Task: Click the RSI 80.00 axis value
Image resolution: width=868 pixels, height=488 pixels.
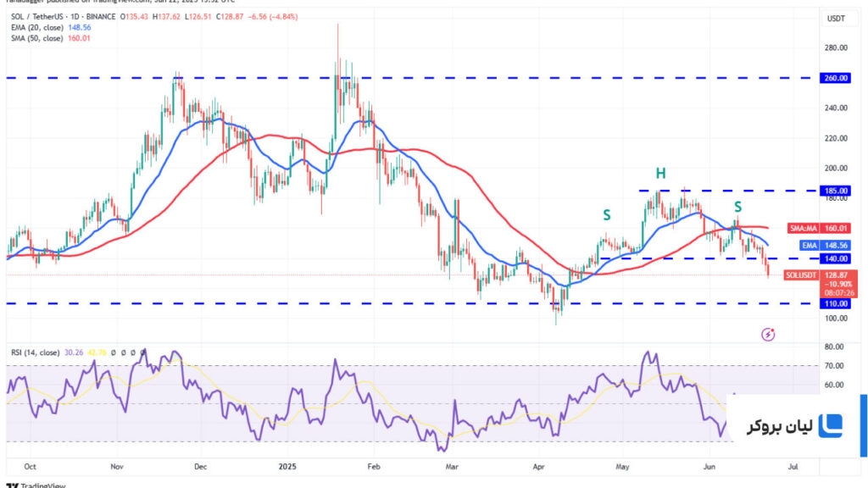Action: 834,347
